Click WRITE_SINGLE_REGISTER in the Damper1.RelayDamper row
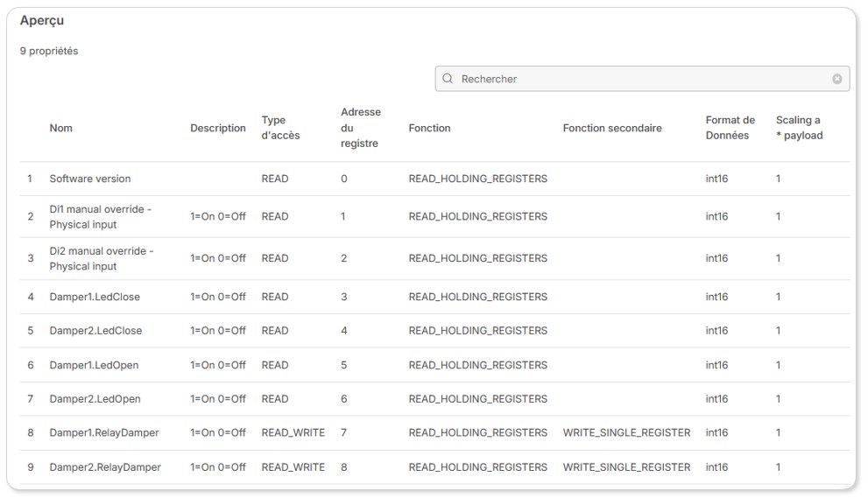Image resolution: width=868 pixels, height=498 pixels. point(626,432)
